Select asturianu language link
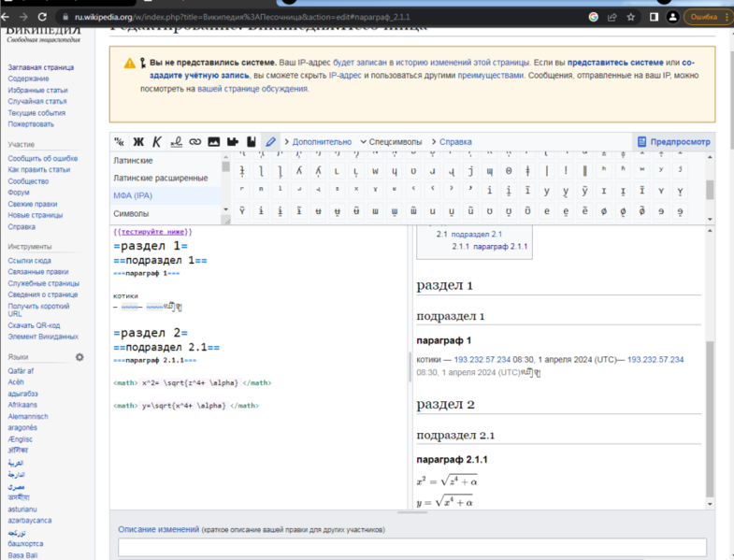The image size is (734, 560). [22, 510]
